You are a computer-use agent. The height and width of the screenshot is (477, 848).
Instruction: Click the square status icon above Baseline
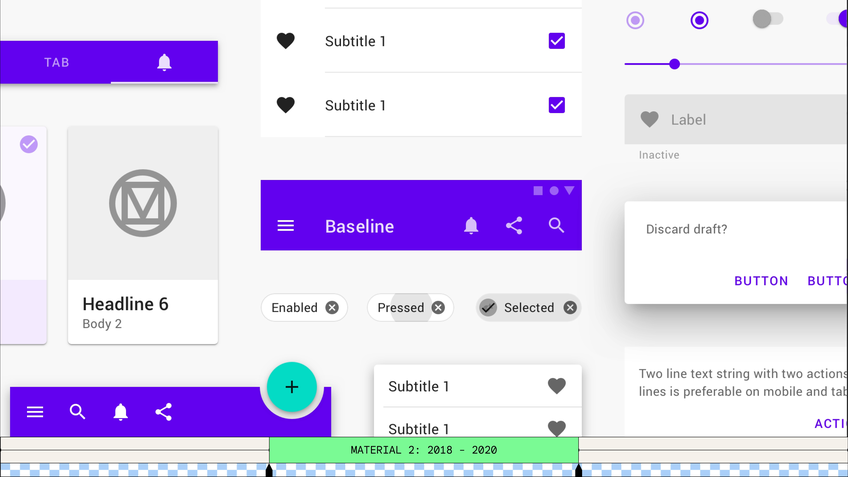pyautogui.click(x=538, y=190)
